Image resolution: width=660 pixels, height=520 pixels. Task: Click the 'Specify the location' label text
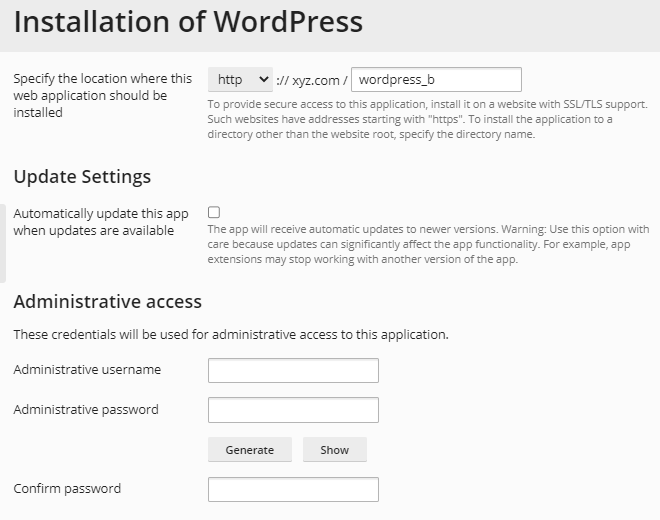click(102, 95)
